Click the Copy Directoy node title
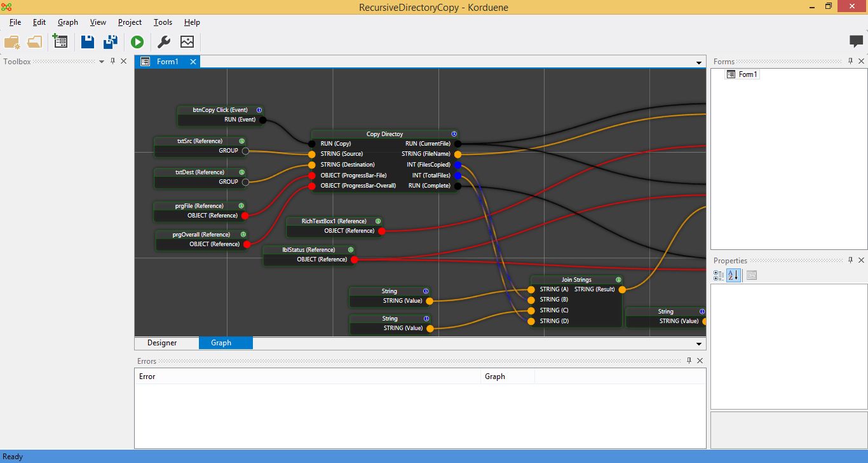The width and height of the screenshot is (868, 463). [x=384, y=134]
